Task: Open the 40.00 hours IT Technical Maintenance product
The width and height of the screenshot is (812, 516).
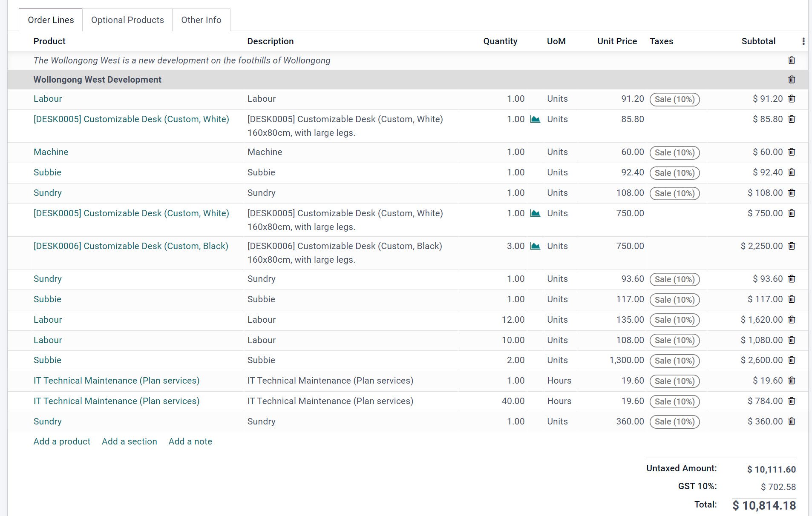Action: 116,401
